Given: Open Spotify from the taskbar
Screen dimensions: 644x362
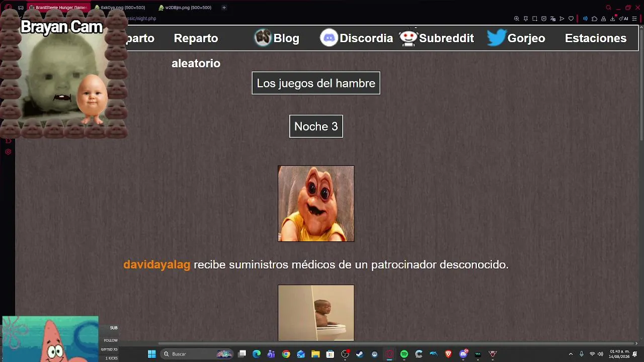Looking at the screenshot, I should click(x=404, y=354).
